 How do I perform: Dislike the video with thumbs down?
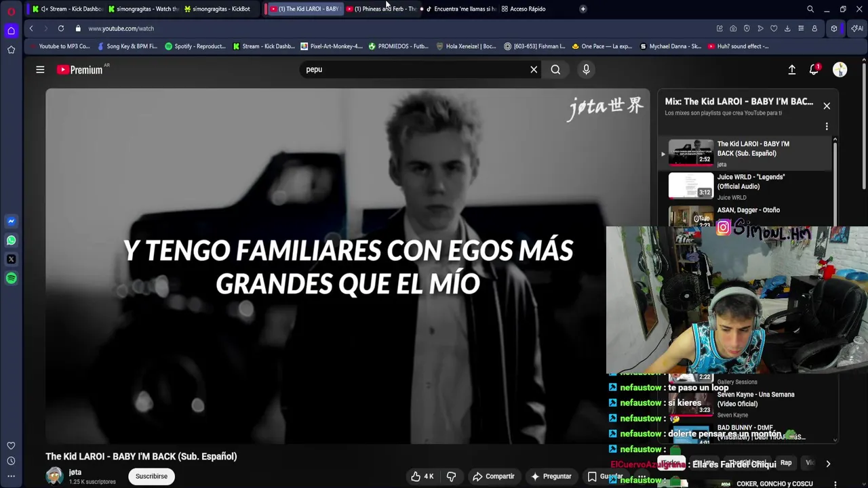[x=451, y=476]
